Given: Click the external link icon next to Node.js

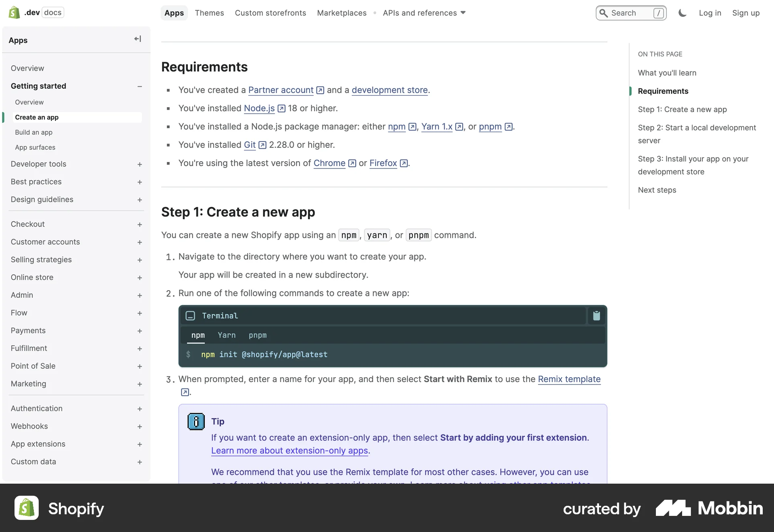Looking at the screenshot, I should coord(281,109).
